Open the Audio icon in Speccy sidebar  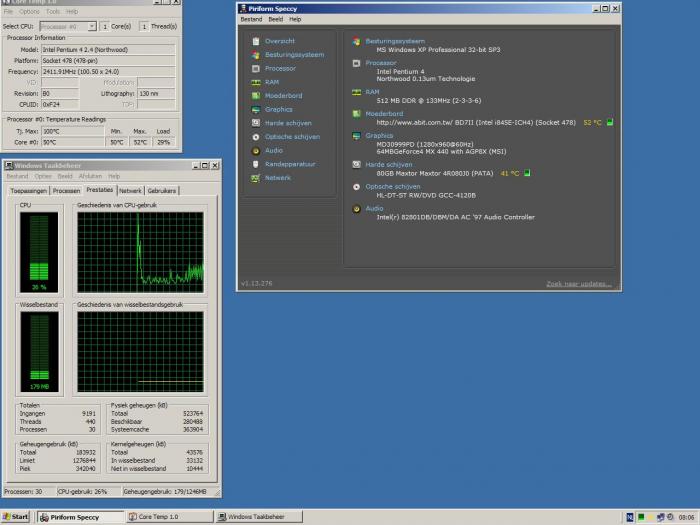pyautogui.click(x=256, y=150)
